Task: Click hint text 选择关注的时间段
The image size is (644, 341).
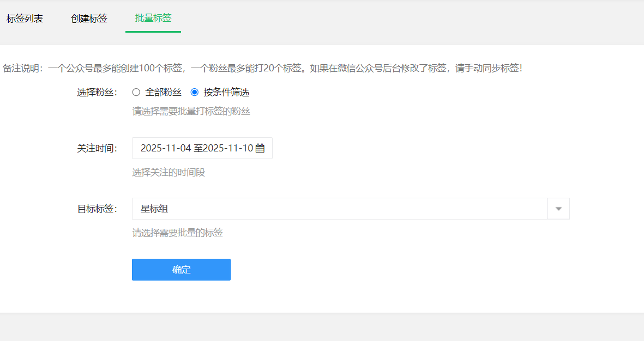Action: [x=168, y=173]
